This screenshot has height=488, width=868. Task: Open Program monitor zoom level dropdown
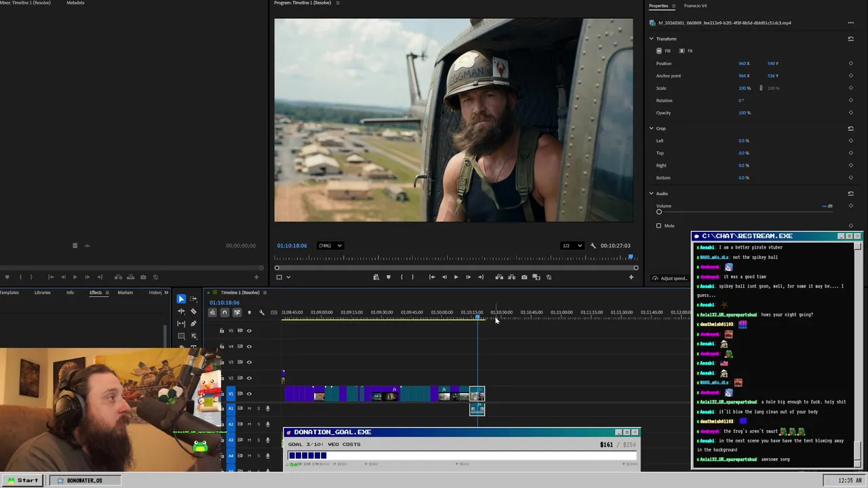pos(331,245)
